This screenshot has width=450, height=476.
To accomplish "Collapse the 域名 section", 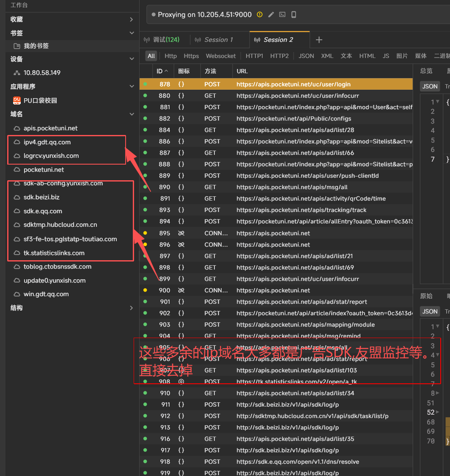I will click(x=132, y=114).
